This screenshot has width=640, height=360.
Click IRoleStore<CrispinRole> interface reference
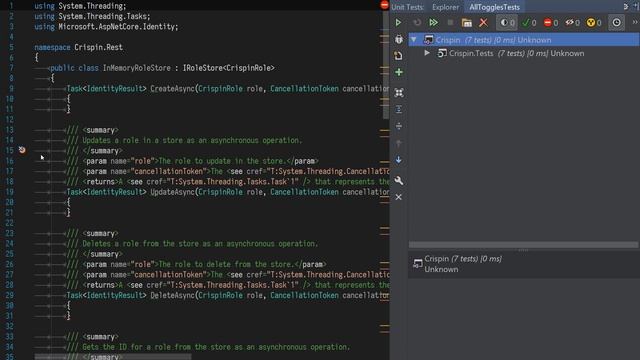229,68
